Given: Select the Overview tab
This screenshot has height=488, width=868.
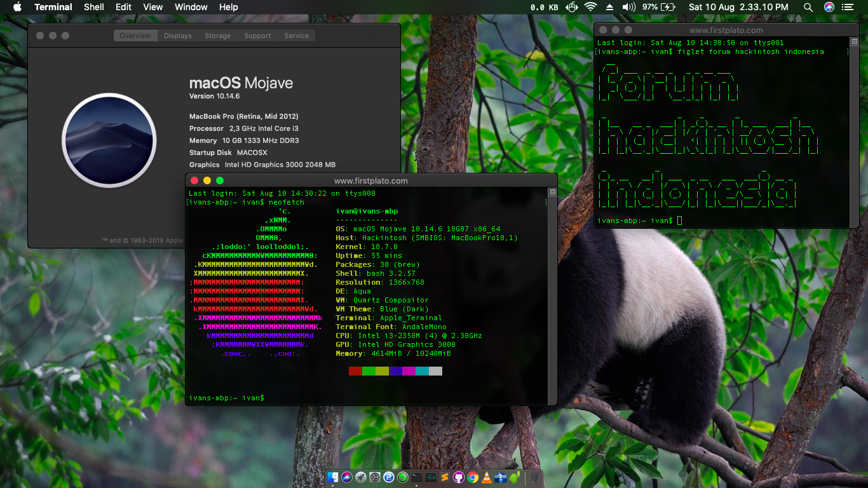Looking at the screenshot, I should click(x=135, y=36).
